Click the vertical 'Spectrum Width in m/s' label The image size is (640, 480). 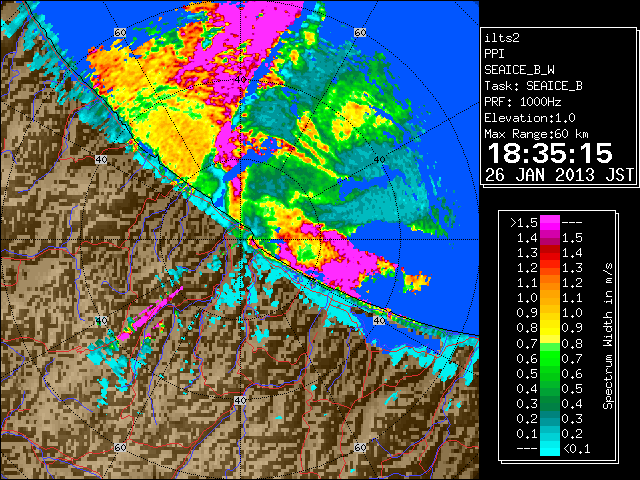608,336
